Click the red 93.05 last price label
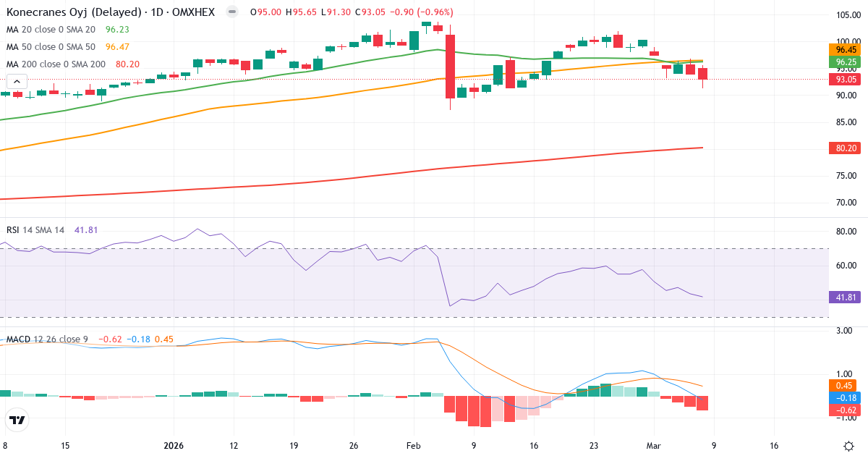This screenshot has height=456, width=868. coord(845,80)
